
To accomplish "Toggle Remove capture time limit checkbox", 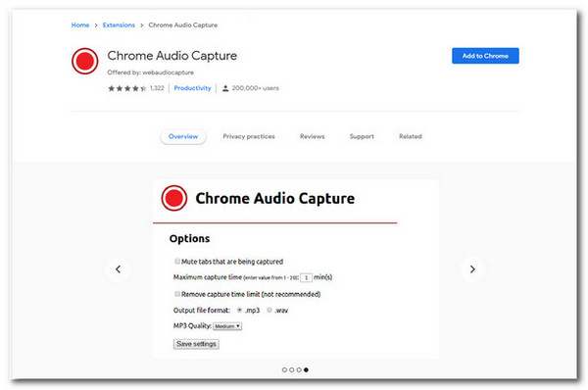I will (177, 294).
